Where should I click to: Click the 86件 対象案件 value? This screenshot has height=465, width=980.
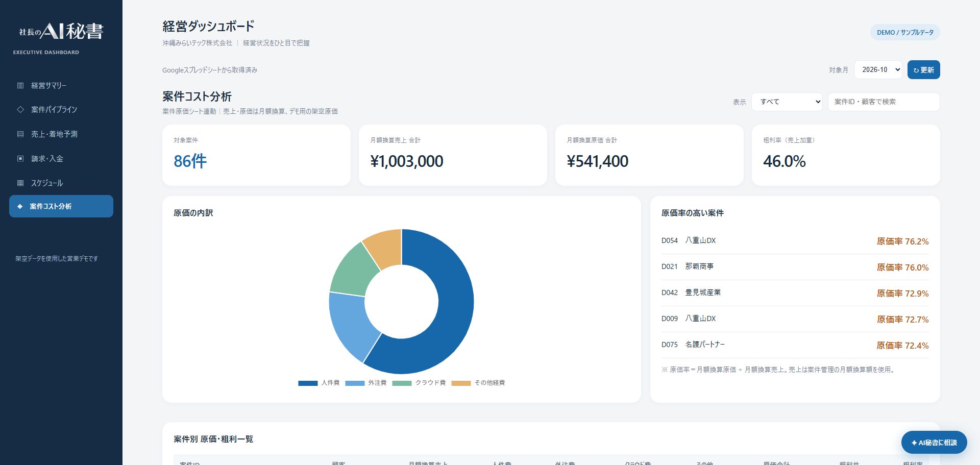coord(190,161)
